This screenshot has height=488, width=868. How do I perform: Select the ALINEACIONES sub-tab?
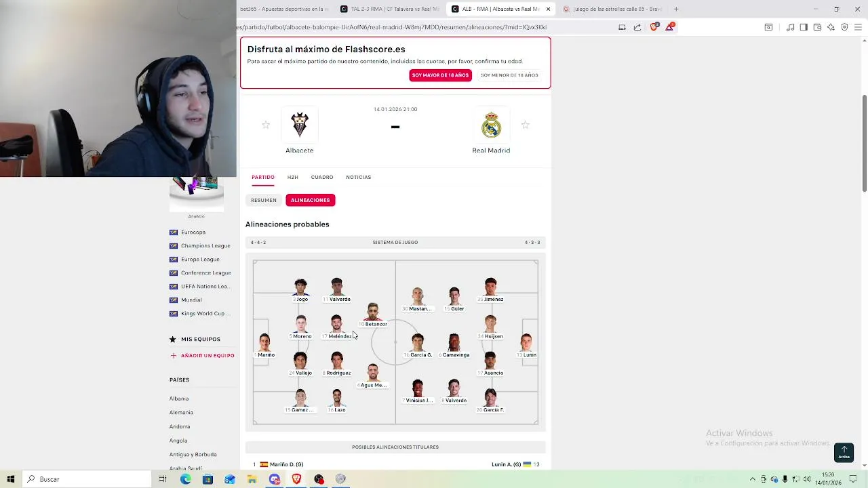click(x=311, y=200)
